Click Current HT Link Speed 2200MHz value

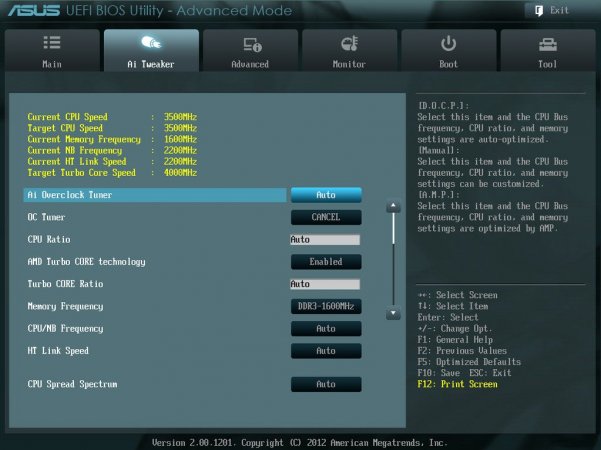180,161
